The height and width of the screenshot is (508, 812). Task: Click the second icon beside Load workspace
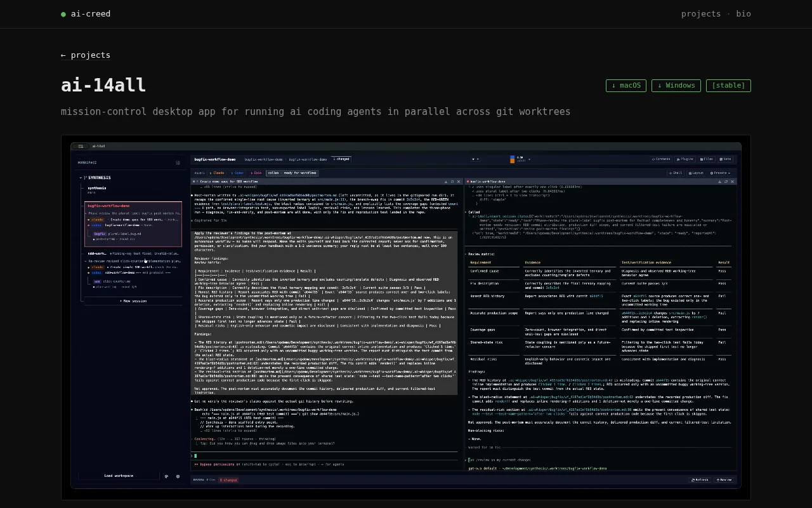[x=178, y=476]
